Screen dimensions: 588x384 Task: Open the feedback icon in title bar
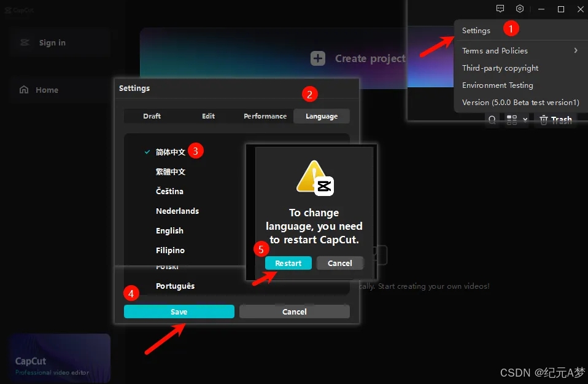point(500,9)
